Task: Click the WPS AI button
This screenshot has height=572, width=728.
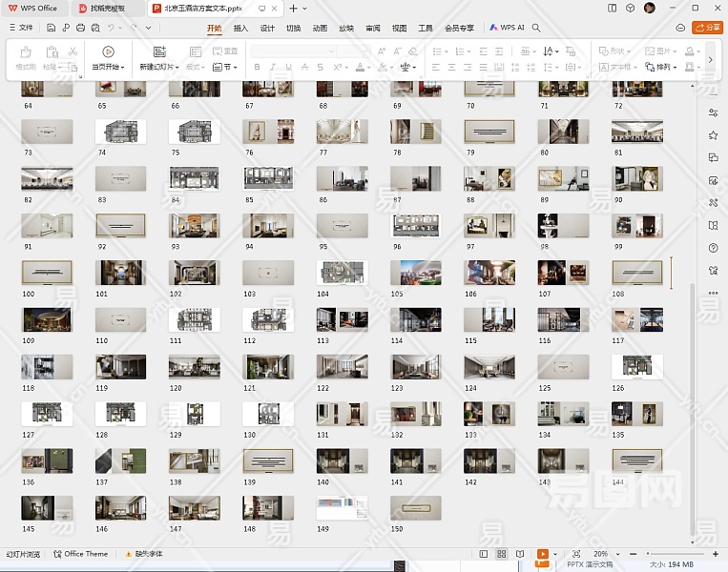Action: coord(508,28)
